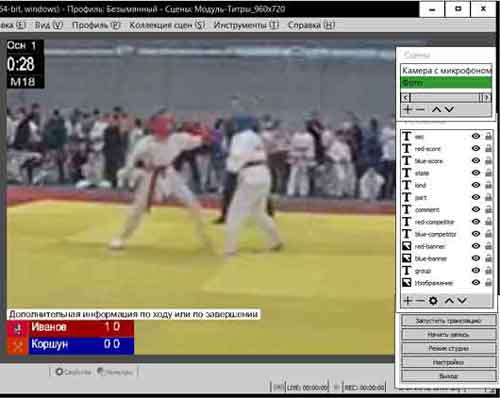Viewport: 500px width, 398px height.
Task: Click Начать запись button
Action: click(448, 334)
